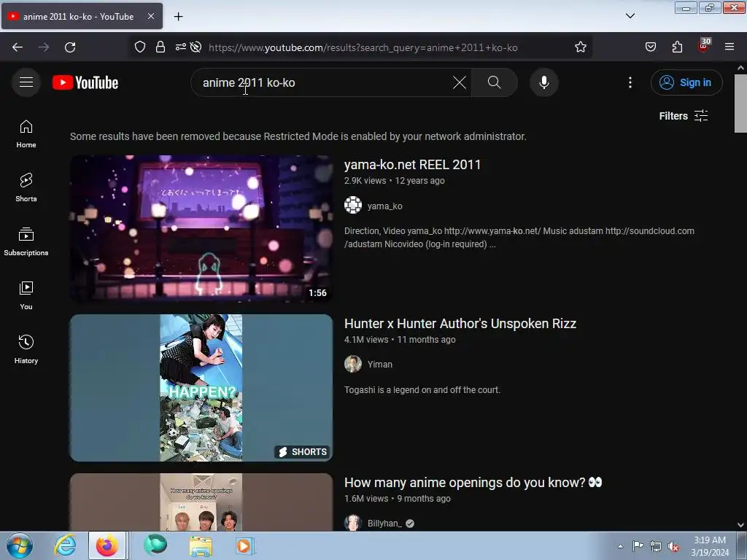Click the magnifier search button
747x560 pixels.
(x=494, y=82)
